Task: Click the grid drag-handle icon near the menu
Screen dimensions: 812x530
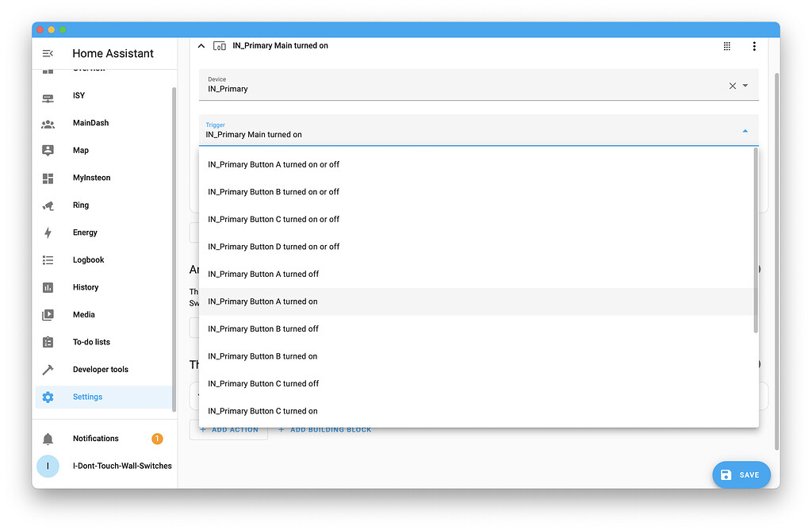Action: tap(726, 46)
